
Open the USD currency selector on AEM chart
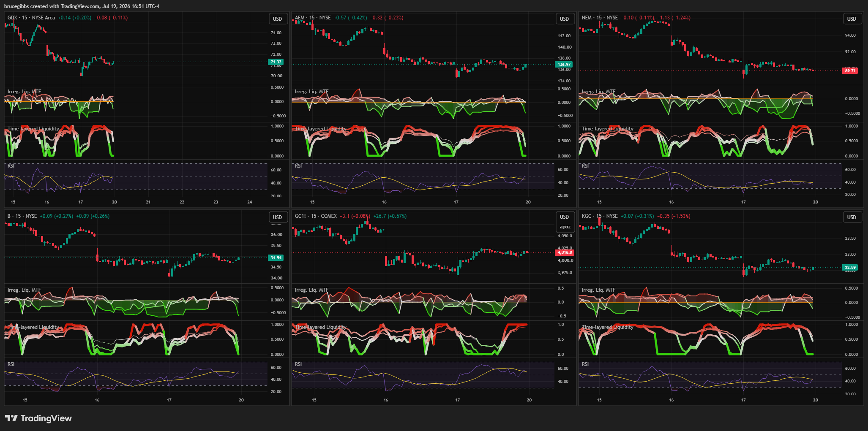coord(564,19)
